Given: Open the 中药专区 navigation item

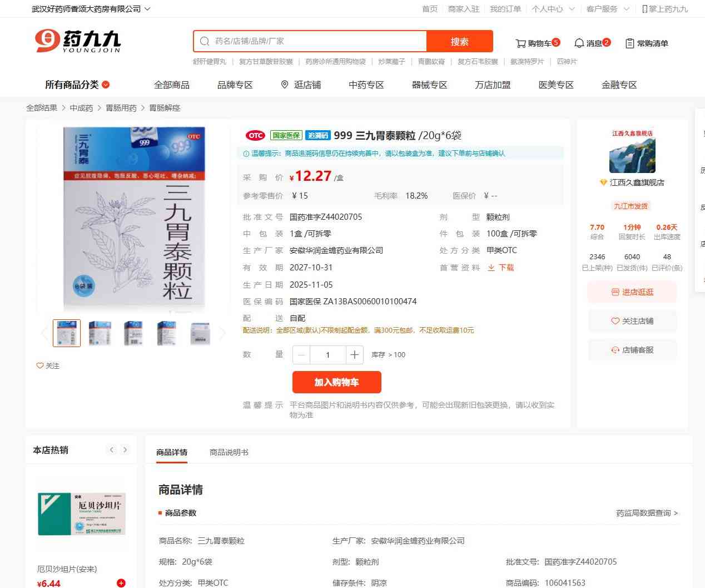Looking at the screenshot, I should pos(366,85).
